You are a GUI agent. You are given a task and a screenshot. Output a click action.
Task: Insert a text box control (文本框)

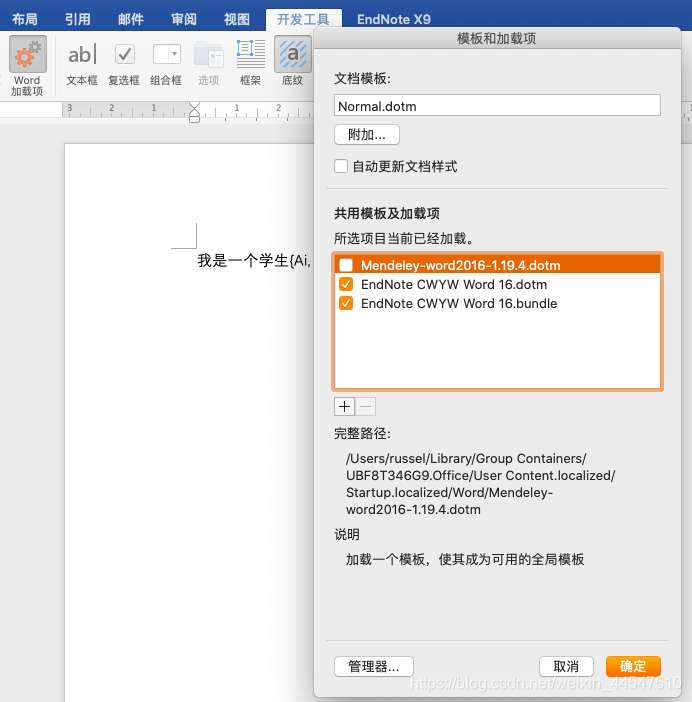(x=82, y=55)
